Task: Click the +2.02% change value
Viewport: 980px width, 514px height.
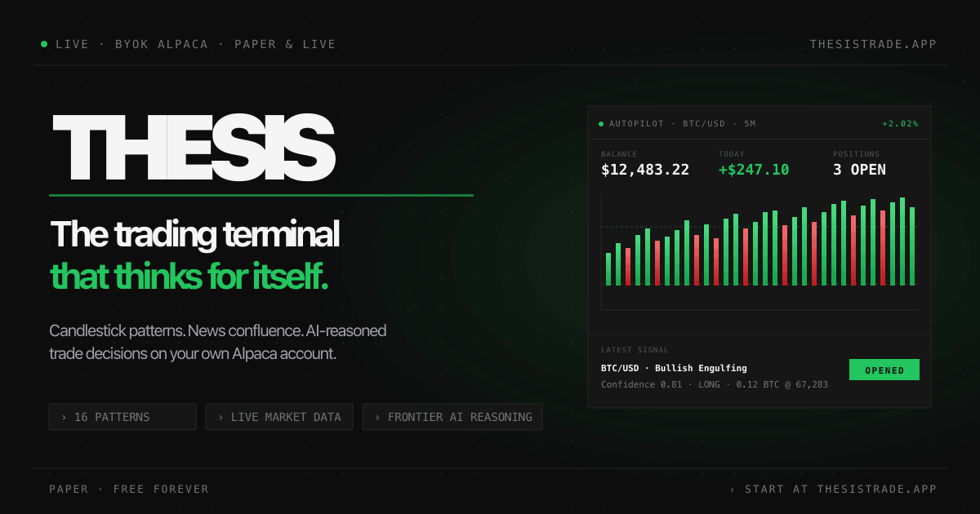Action: [x=900, y=124]
